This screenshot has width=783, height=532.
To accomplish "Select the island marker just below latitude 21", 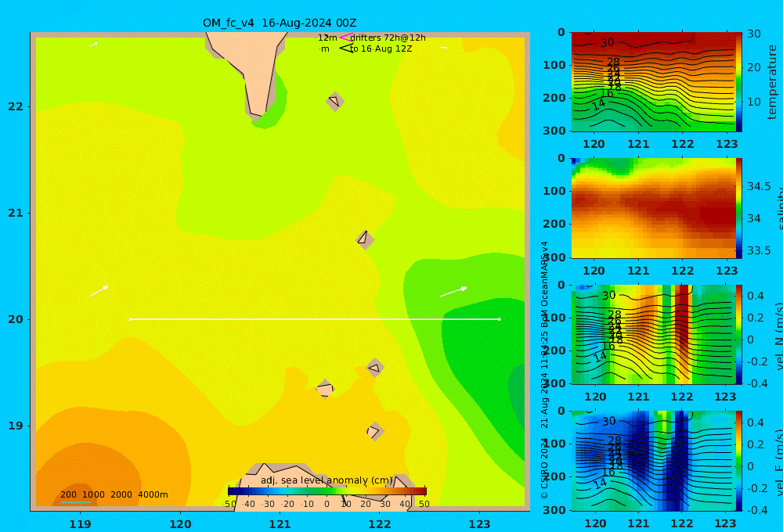I will (365, 239).
